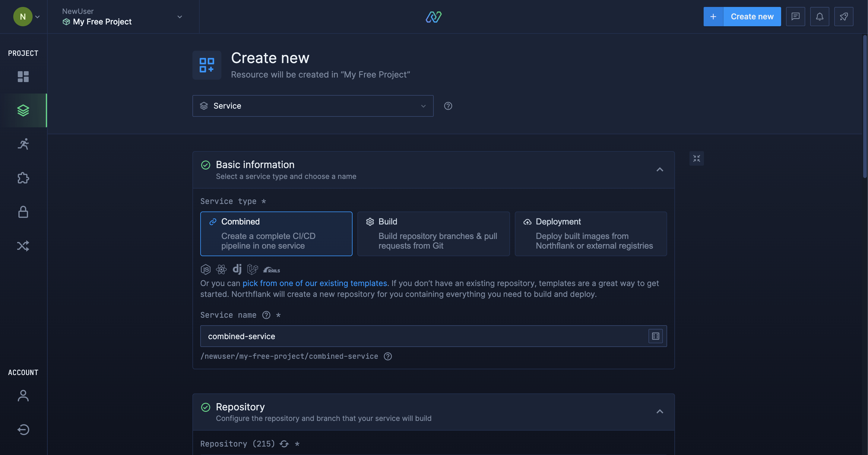Open the pick from existing templates link
The width and height of the screenshot is (868, 455).
click(315, 283)
